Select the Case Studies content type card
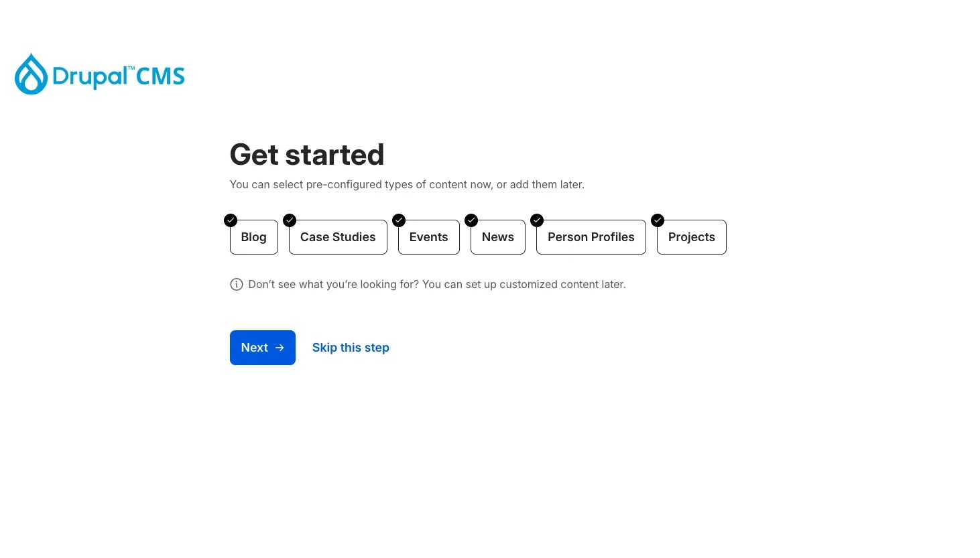The height and width of the screenshot is (558, 980). (338, 237)
